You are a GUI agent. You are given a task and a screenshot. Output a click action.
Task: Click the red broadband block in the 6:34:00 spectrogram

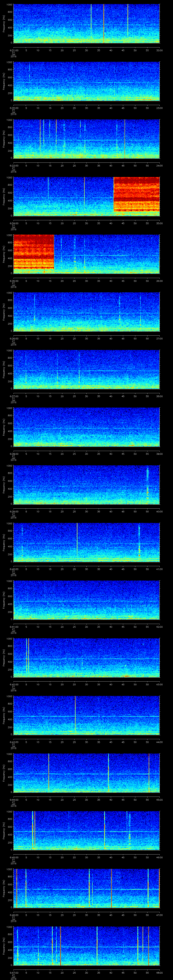137,194
